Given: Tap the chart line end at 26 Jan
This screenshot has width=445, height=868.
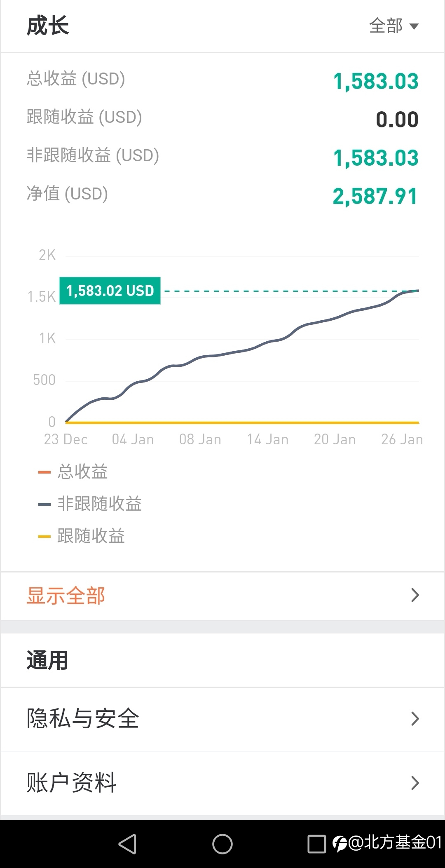Looking at the screenshot, I should point(418,291).
